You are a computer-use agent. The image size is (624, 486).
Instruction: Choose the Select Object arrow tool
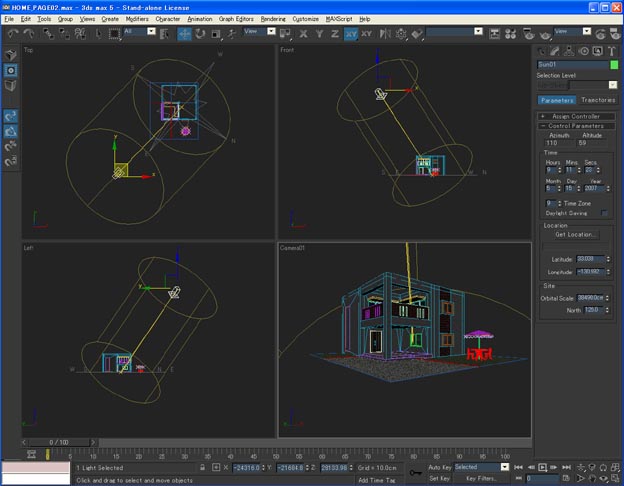(99, 34)
